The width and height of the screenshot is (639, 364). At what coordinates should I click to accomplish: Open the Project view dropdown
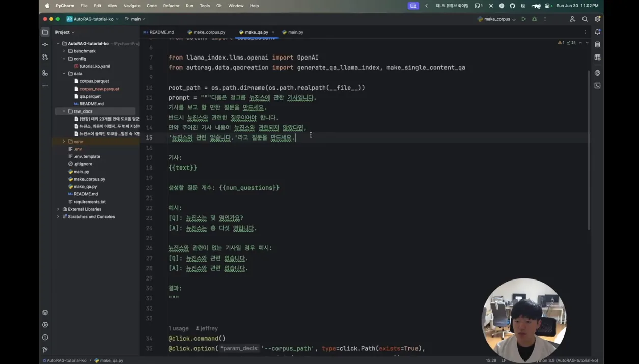coord(65,32)
